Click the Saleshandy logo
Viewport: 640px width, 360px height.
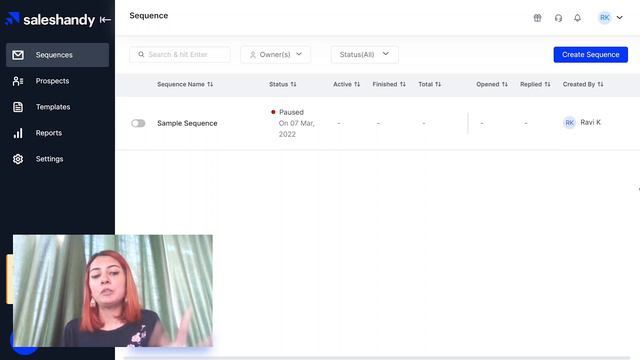[50, 19]
